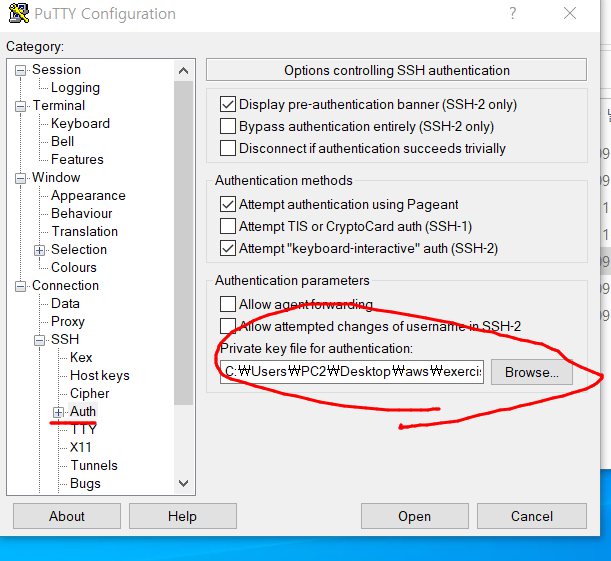Open Behaviour settings category

coord(81,213)
